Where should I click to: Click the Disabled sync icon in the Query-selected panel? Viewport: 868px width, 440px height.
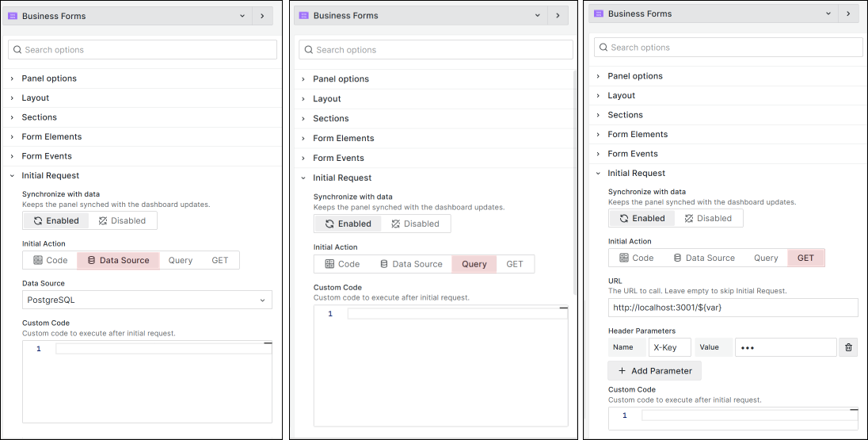395,224
